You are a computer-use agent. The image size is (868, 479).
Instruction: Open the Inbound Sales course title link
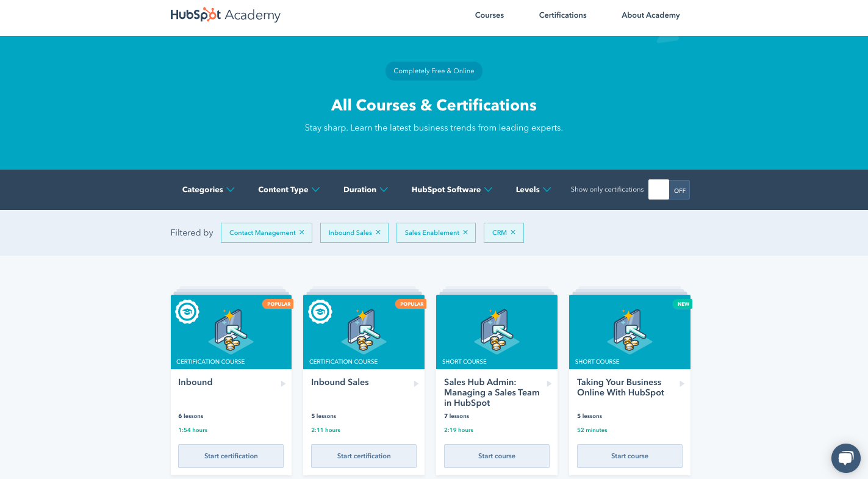[340, 382]
